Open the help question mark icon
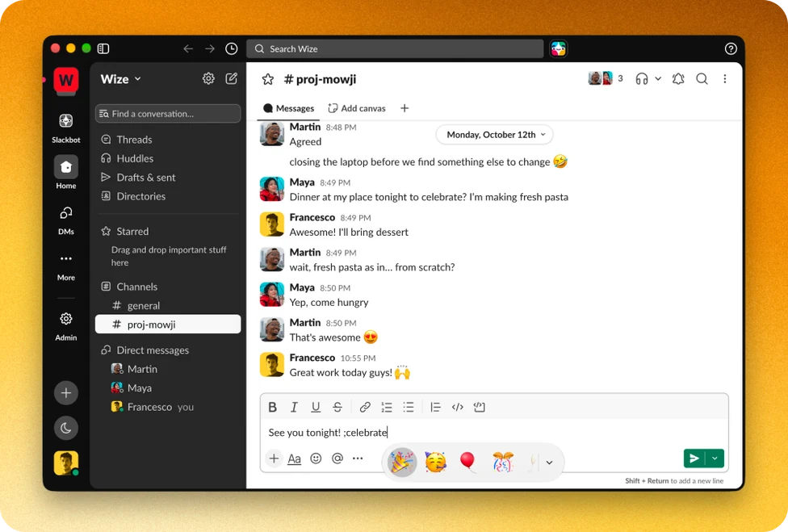This screenshot has width=788, height=532. [731, 48]
